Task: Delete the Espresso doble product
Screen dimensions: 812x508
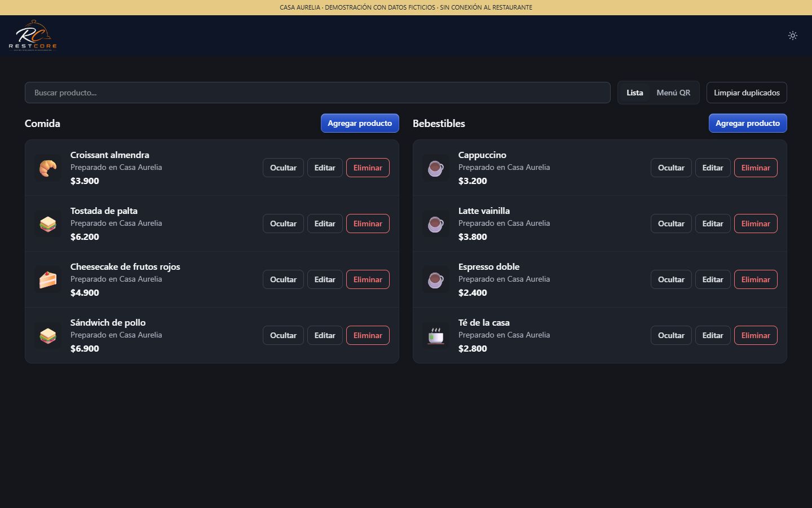Action: pyautogui.click(x=756, y=279)
